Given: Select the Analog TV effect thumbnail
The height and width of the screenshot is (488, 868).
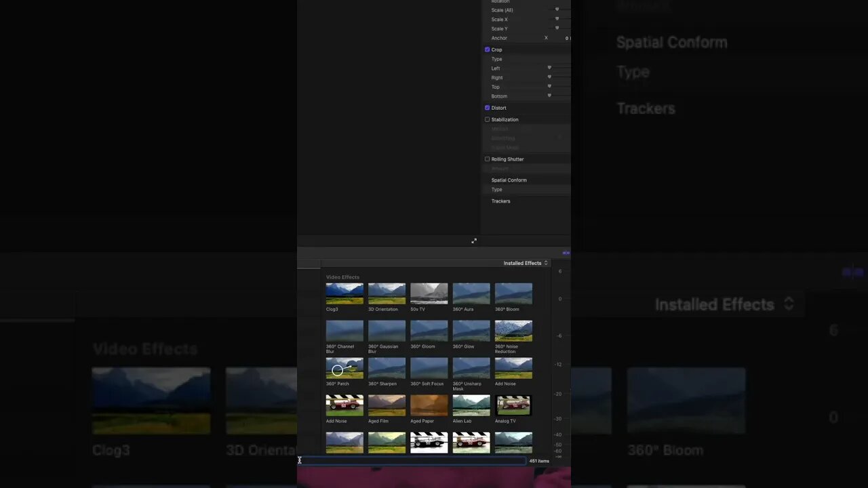Looking at the screenshot, I should 513,405.
